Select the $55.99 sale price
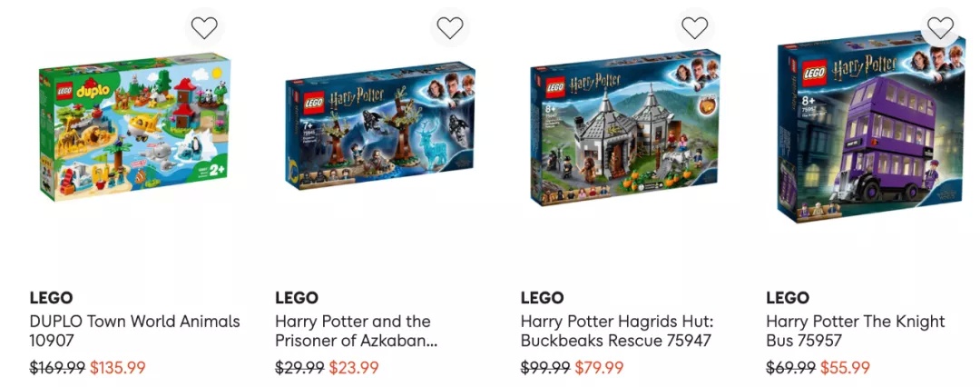Image resolution: width=980 pixels, height=387 pixels. [x=845, y=368]
